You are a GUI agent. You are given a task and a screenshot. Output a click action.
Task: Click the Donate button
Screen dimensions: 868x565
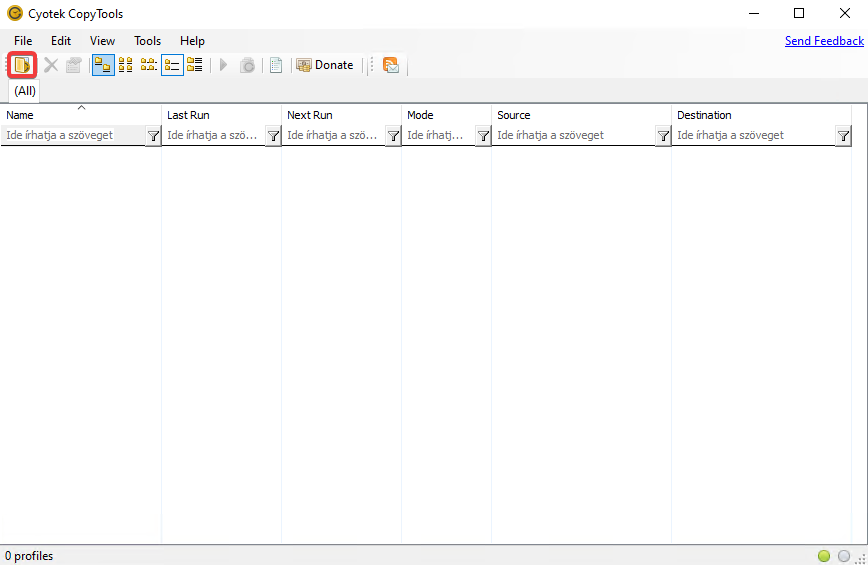325,65
